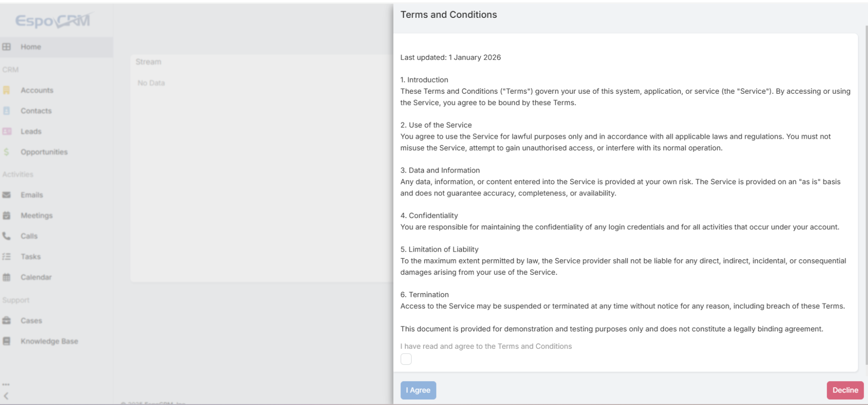Click the Contacts icon in sidebar

click(7, 111)
